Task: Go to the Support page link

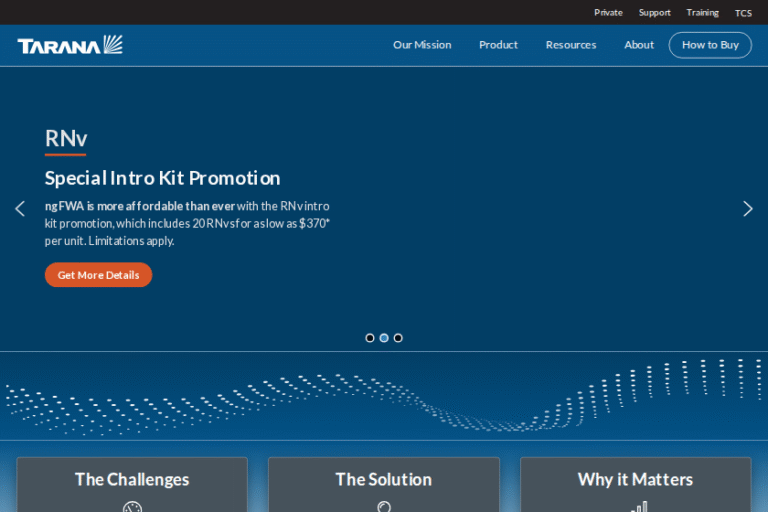Action: 655,13
